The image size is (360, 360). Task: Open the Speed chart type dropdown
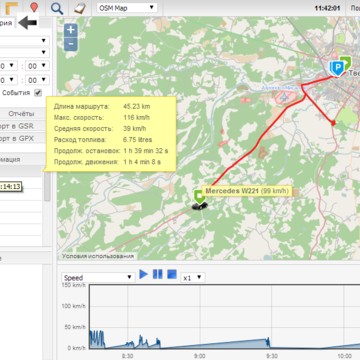tap(98, 277)
